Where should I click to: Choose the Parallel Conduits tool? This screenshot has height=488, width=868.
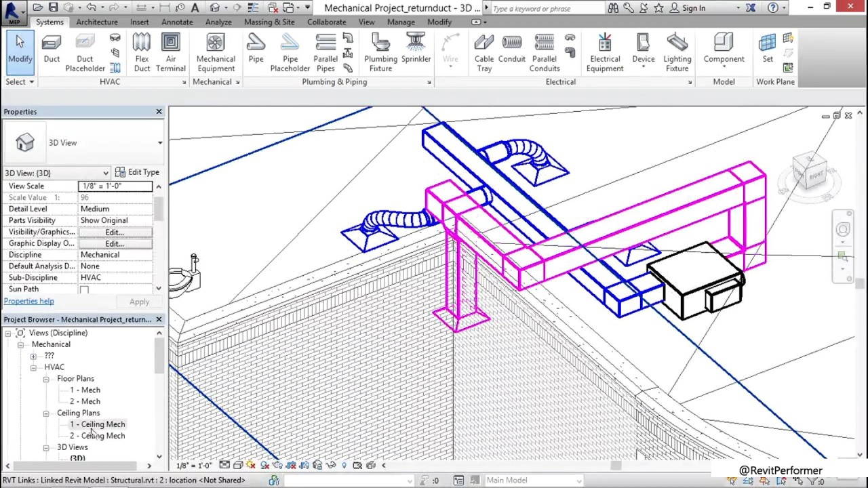tap(545, 52)
